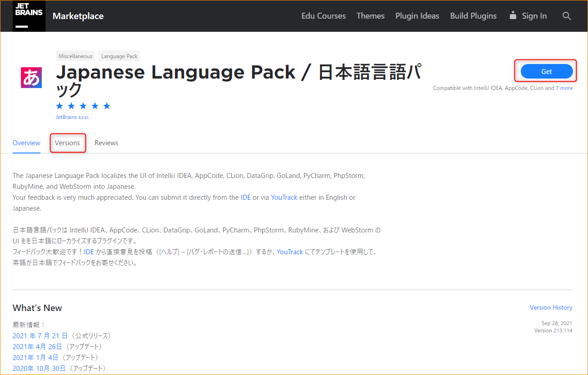This screenshot has width=588, height=375.
Task: Open Plugin Ideas in header
Action: click(x=417, y=16)
